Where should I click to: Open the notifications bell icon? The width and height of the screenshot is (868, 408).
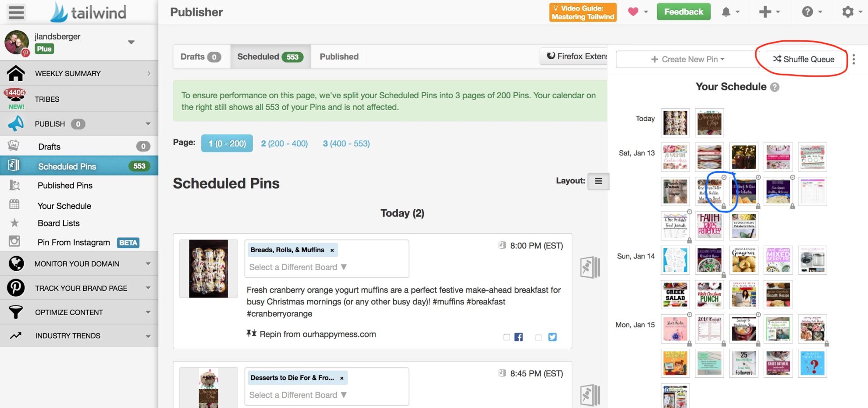point(726,12)
